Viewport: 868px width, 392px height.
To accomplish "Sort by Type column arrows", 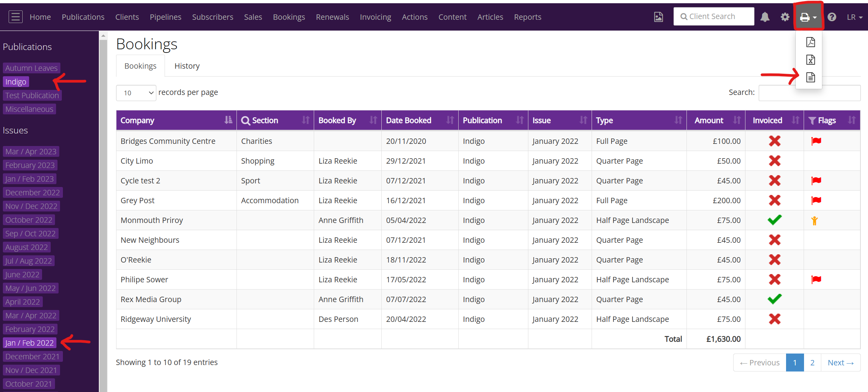I will pyautogui.click(x=678, y=120).
